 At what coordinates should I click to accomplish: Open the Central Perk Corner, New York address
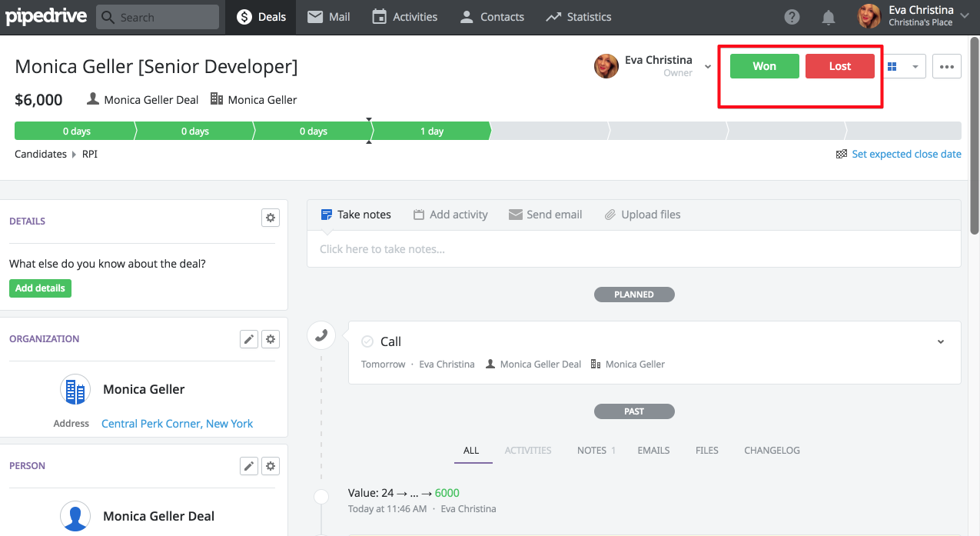(177, 424)
